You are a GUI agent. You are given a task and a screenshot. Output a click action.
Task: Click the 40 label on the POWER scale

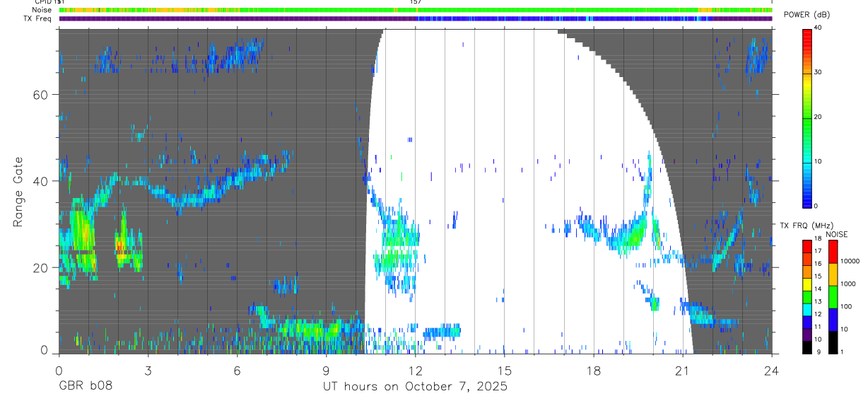coord(818,28)
